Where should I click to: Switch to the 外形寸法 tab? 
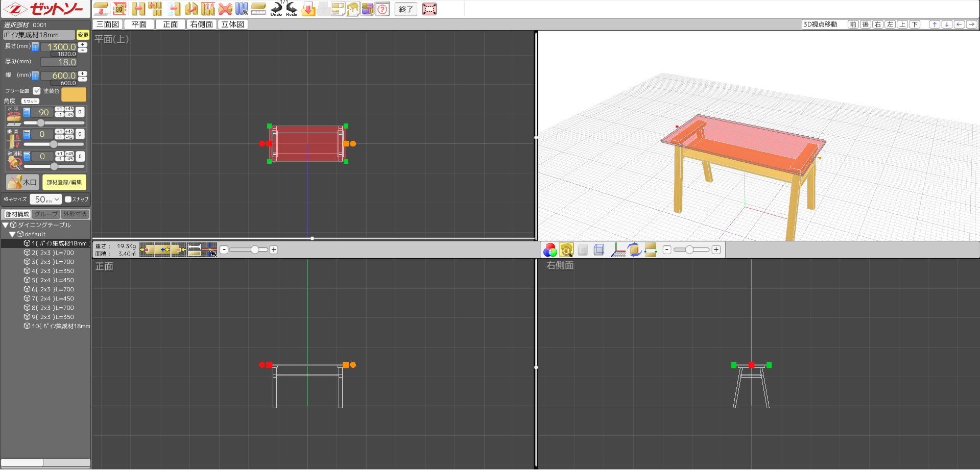(75, 214)
